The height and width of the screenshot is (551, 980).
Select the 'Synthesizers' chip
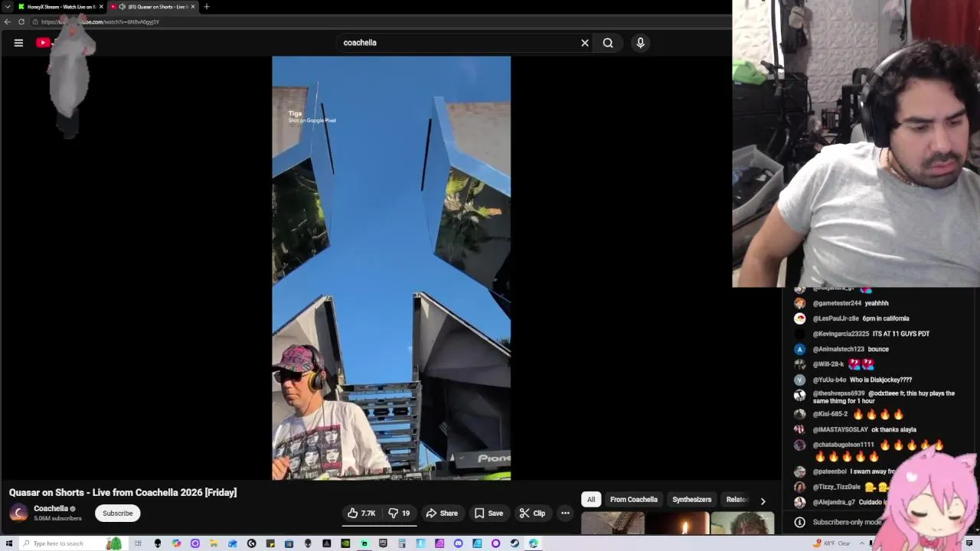pos(692,500)
